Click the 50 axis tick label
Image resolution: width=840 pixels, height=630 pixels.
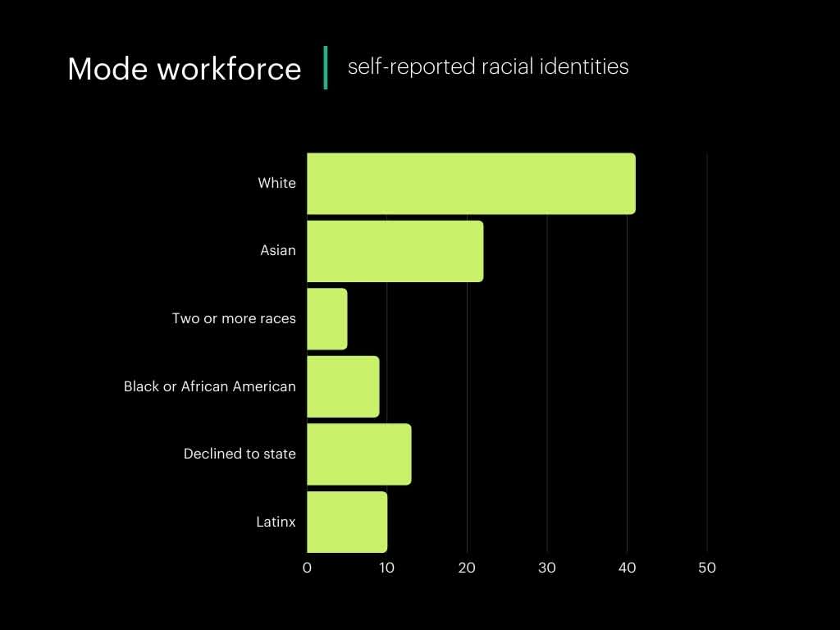click(706, 566)
